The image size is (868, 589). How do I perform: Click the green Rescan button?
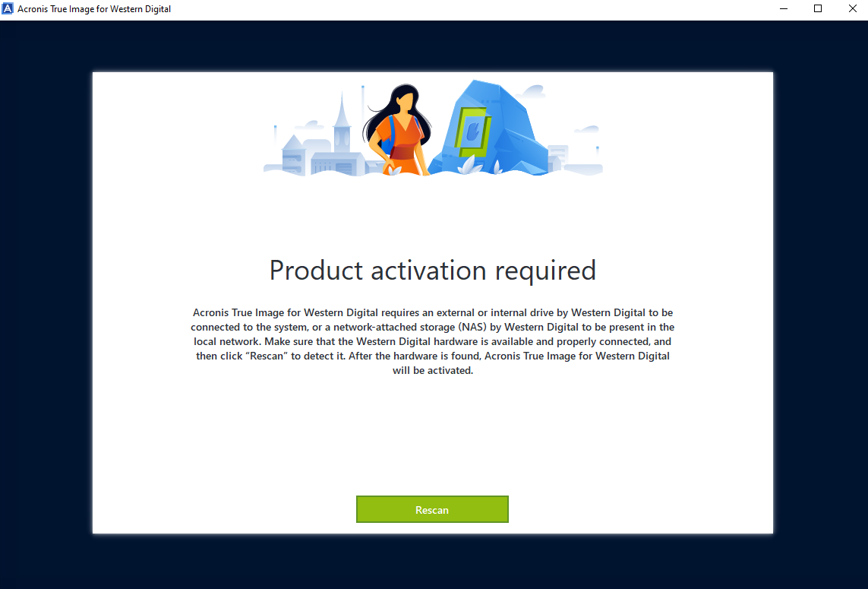tap(432, 509)
